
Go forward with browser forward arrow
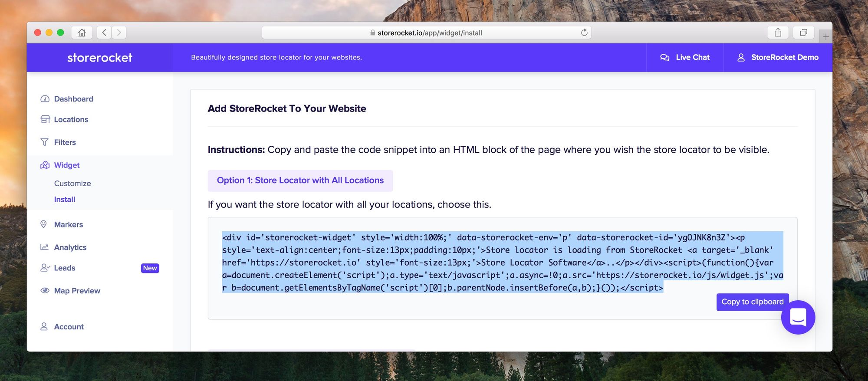point(119,33)
